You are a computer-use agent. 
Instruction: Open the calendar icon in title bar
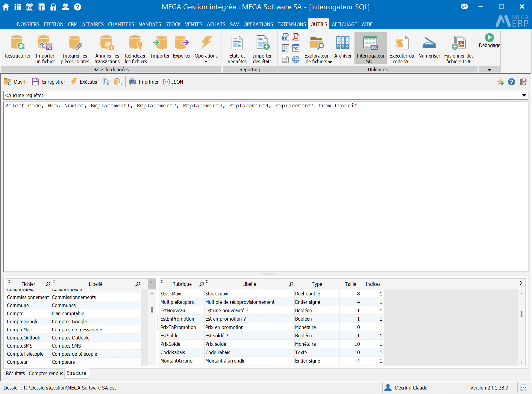[30, 7]
